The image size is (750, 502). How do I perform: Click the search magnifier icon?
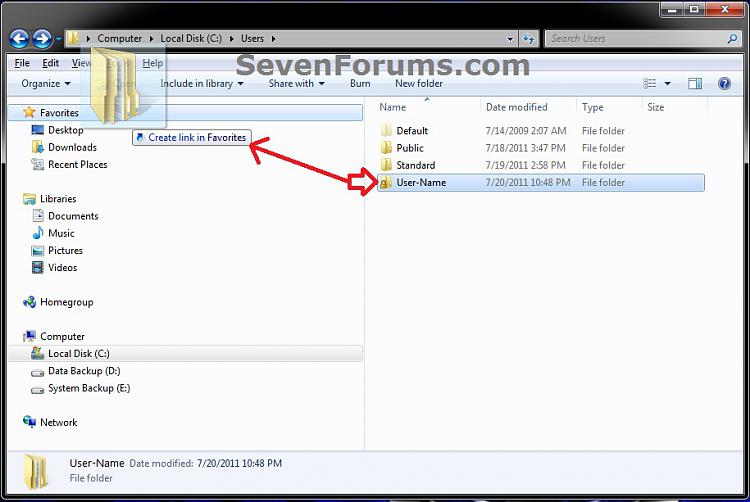(x=732, y=39)
